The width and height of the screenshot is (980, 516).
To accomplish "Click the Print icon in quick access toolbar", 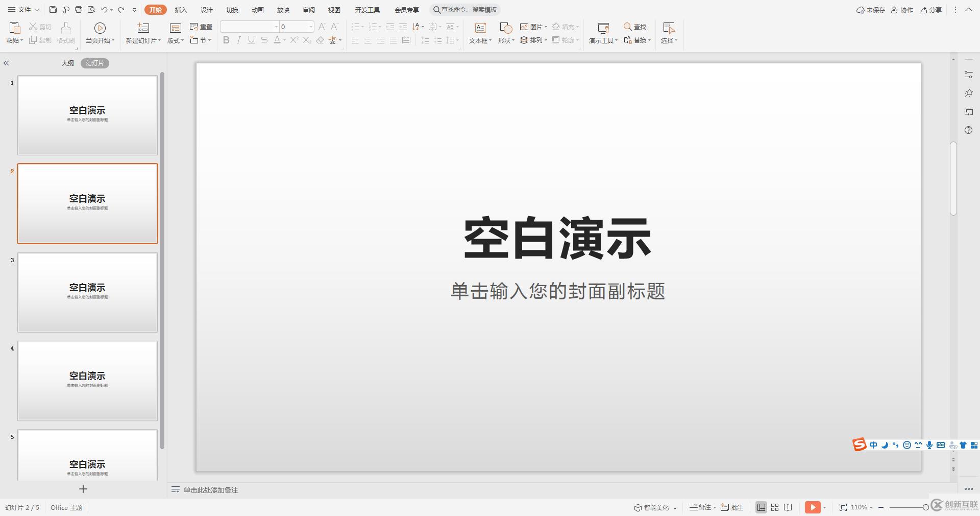I will tap(79, 10).
